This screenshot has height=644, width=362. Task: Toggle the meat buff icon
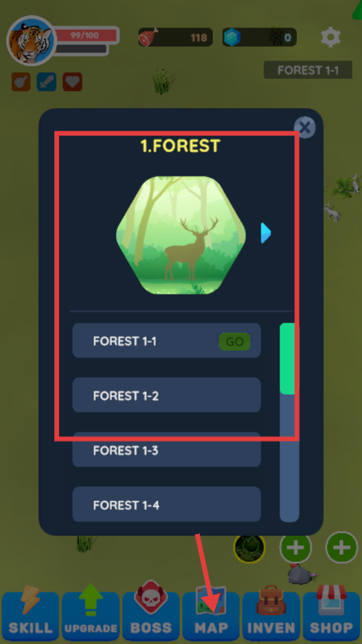pos(21,82)
